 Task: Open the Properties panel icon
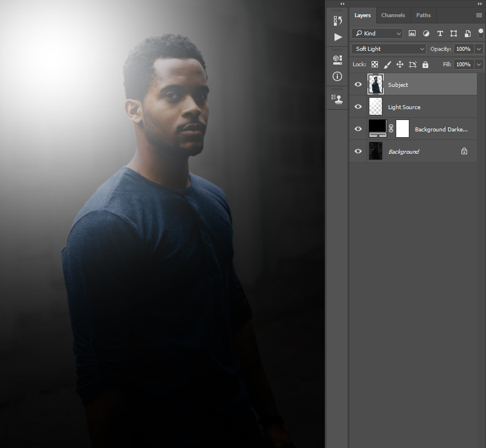tap(337, 59)
